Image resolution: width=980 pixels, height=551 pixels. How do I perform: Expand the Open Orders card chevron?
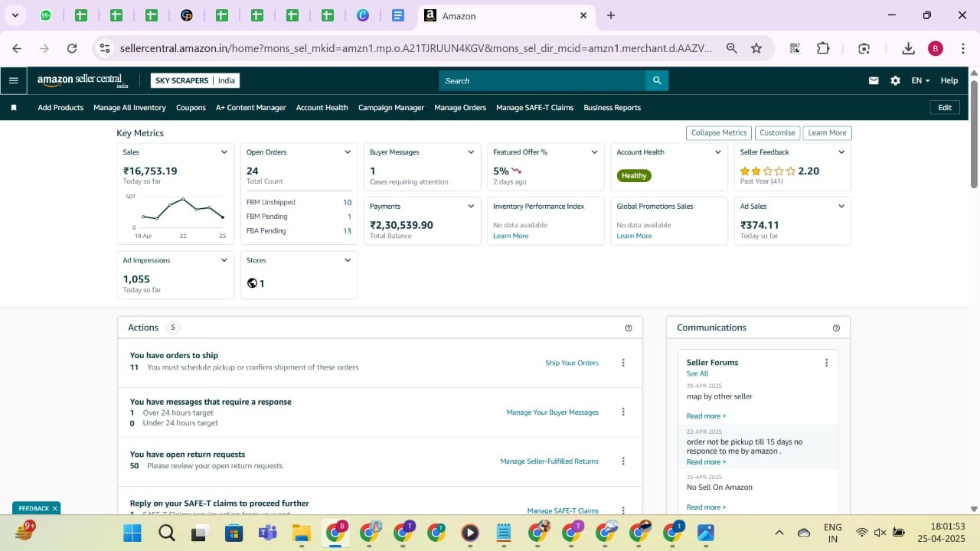click(x=348, y=152)
